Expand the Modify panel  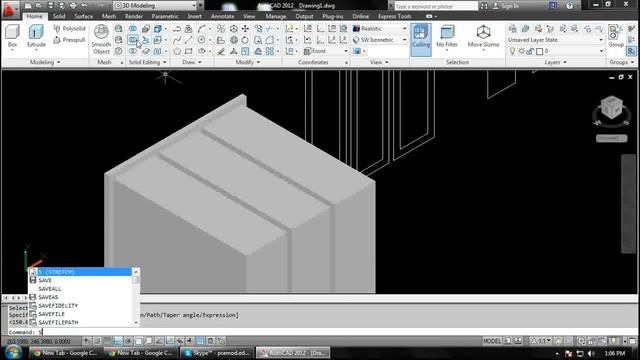[x=248, y=62]
